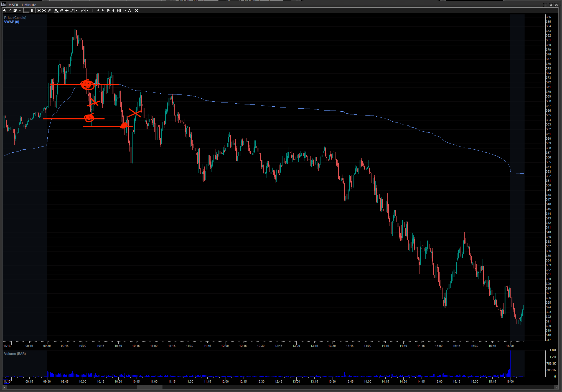Switch to the 5 minute interval
The image size is (562, 392).
(x=103, y=11)
